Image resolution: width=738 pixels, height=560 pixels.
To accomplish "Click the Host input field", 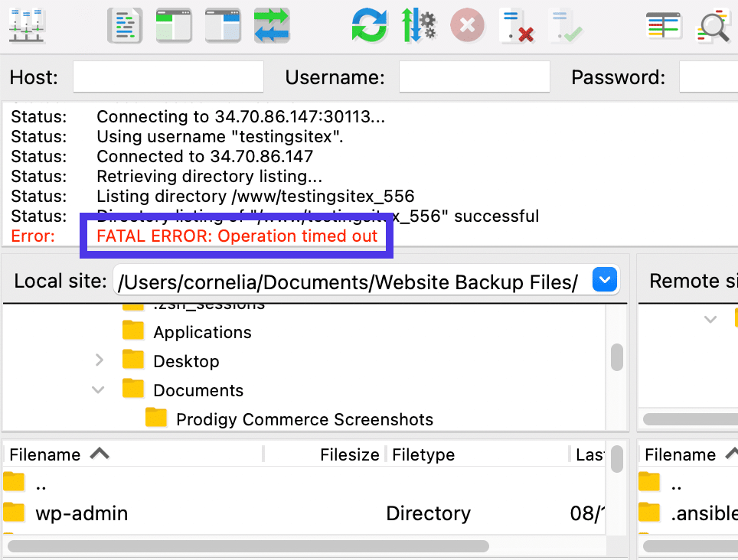I will pyautogui.click(x=168, y=77).
